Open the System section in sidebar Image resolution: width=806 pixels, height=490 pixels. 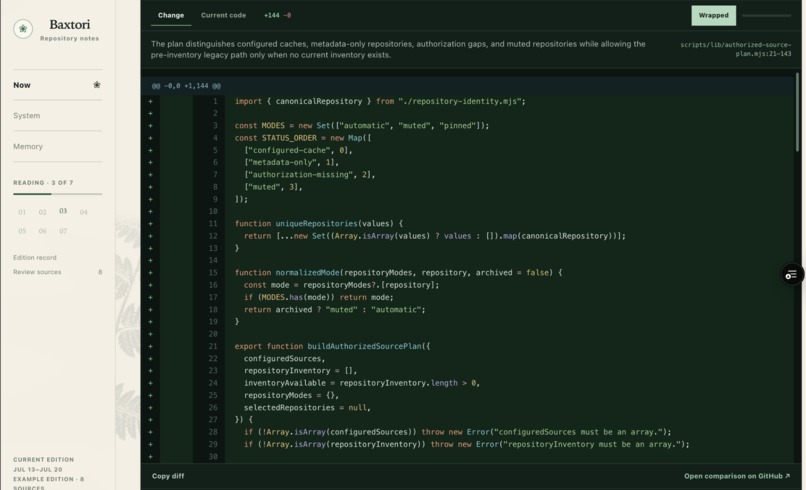tap(58, 116)
